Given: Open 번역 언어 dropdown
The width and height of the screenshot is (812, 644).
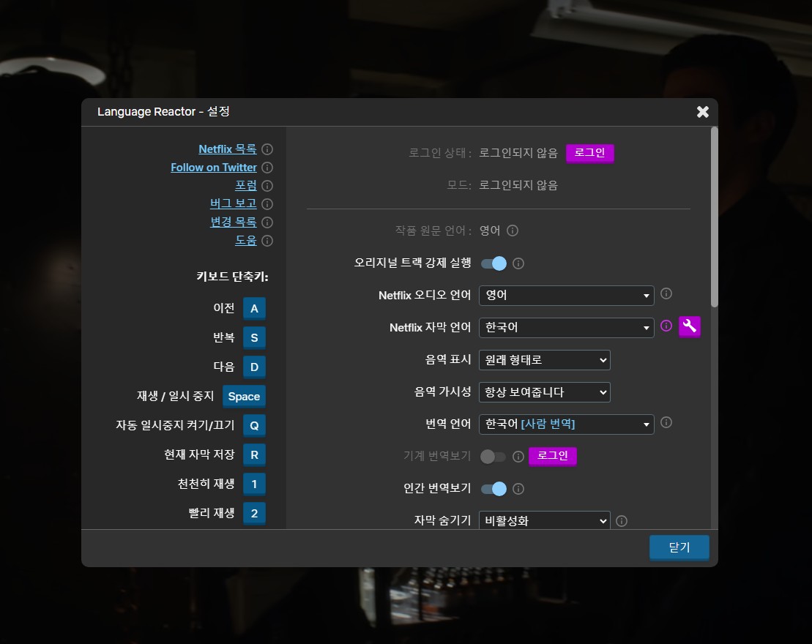Looking at the screenshot, I should (567, 424).
